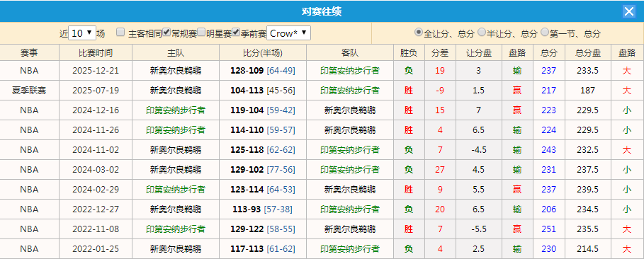Click handicap -4.5 in 2024-11-02 row
The width and height of the screenshot is (644, 259).
pos(478,150)
